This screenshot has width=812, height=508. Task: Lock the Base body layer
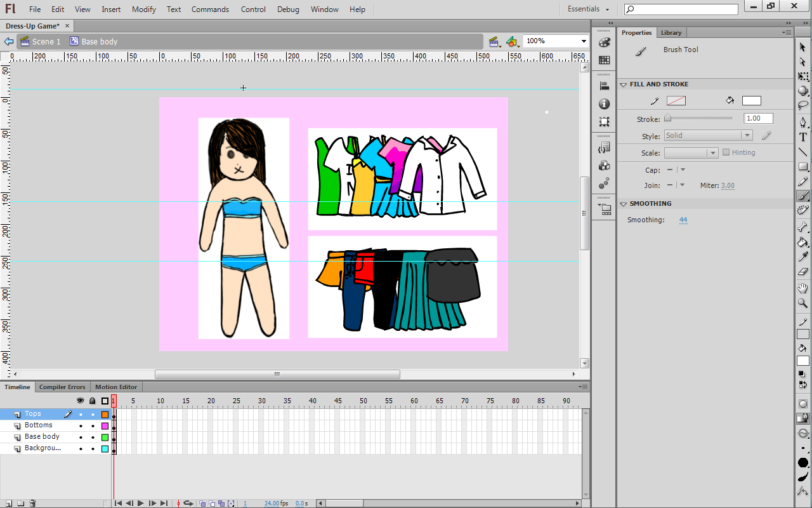[93, 437]
